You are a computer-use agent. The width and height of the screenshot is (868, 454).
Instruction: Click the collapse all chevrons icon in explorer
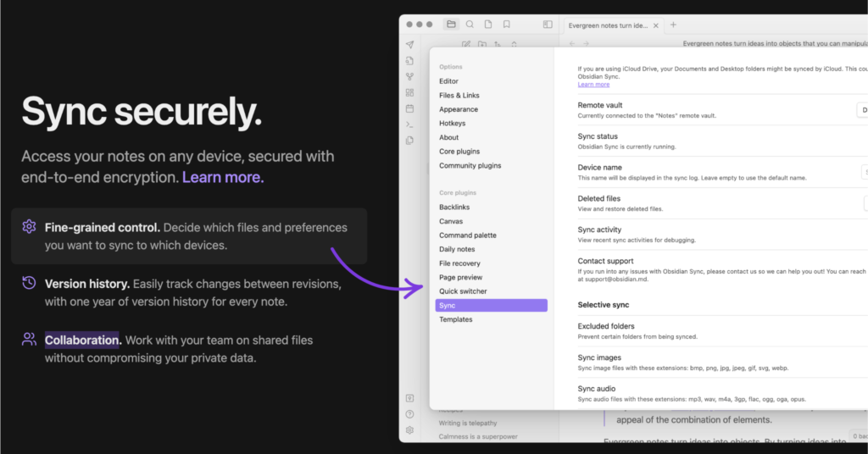point(514,44)
